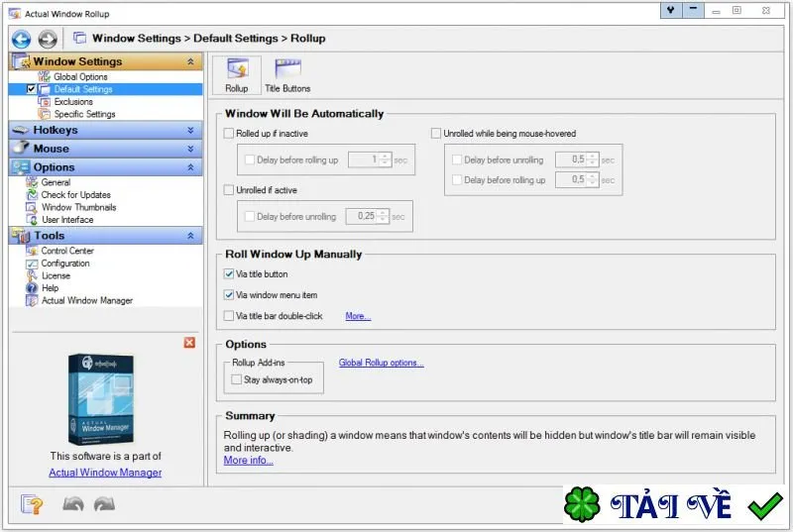Open Control Center from Tools list

click(67, 251)
